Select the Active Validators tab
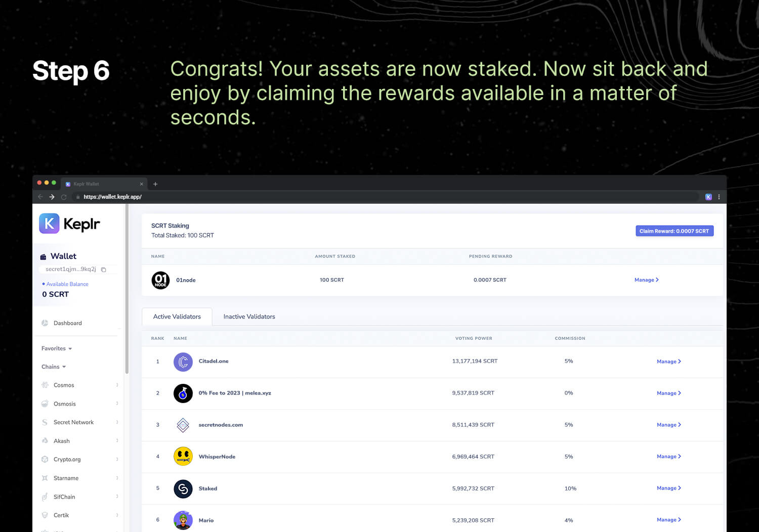This screenshot has width=759, height=532. (x=177, y=317)
